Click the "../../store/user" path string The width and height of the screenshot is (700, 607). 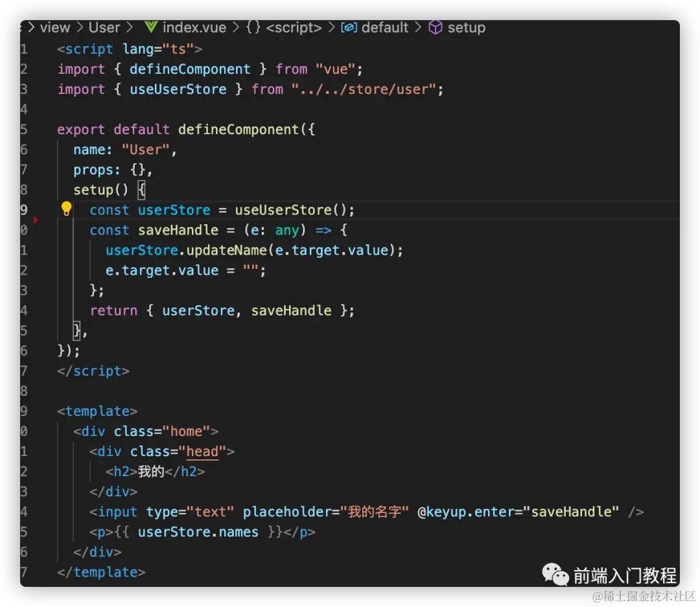pos(364,89)
